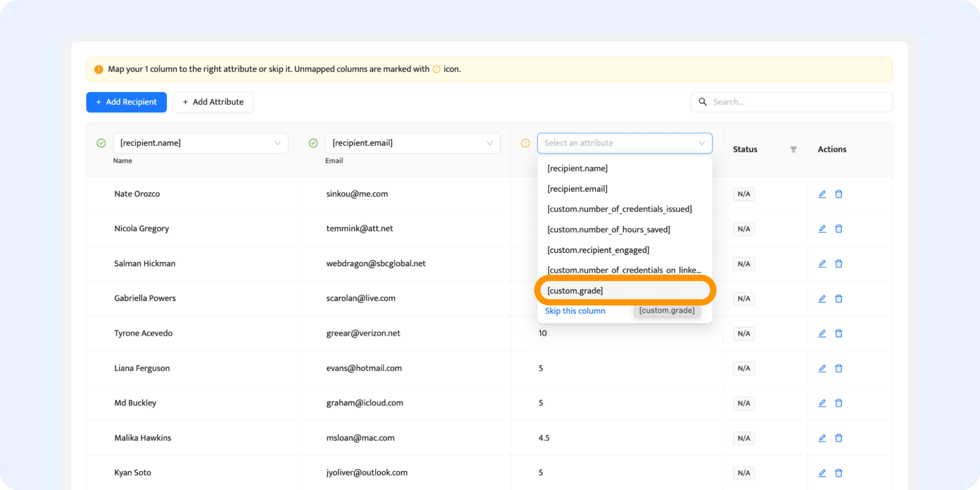Delete the Malika Hawkins recipient
This screenshot has width=980, height=490.
coord(839,438)
